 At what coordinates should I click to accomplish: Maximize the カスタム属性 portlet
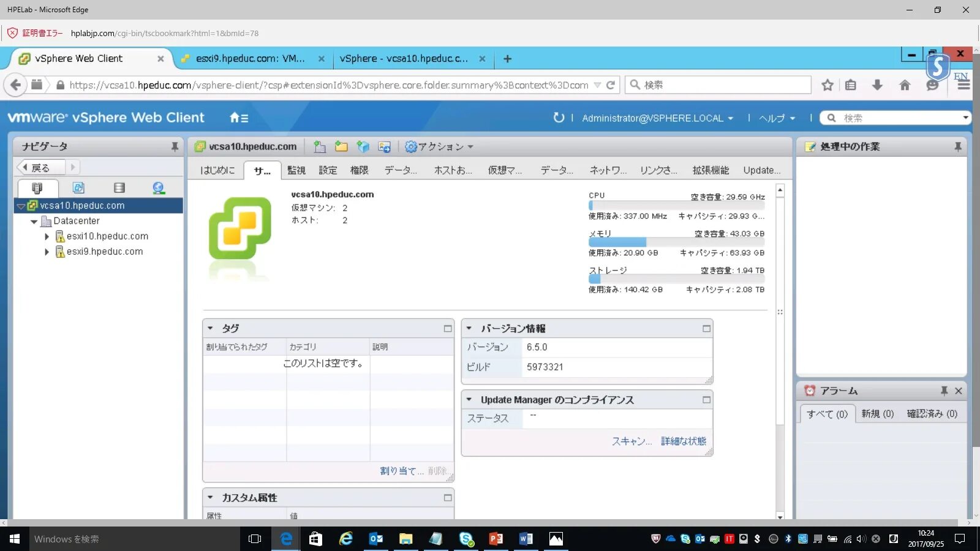448,498
